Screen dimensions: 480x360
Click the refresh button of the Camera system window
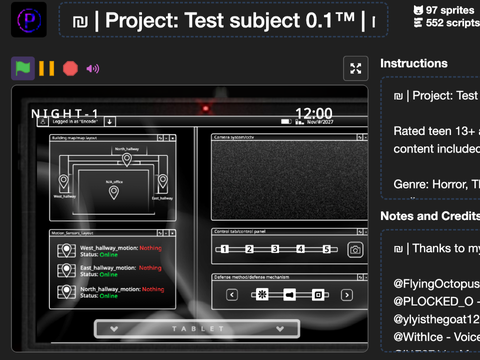coord(360,137)
